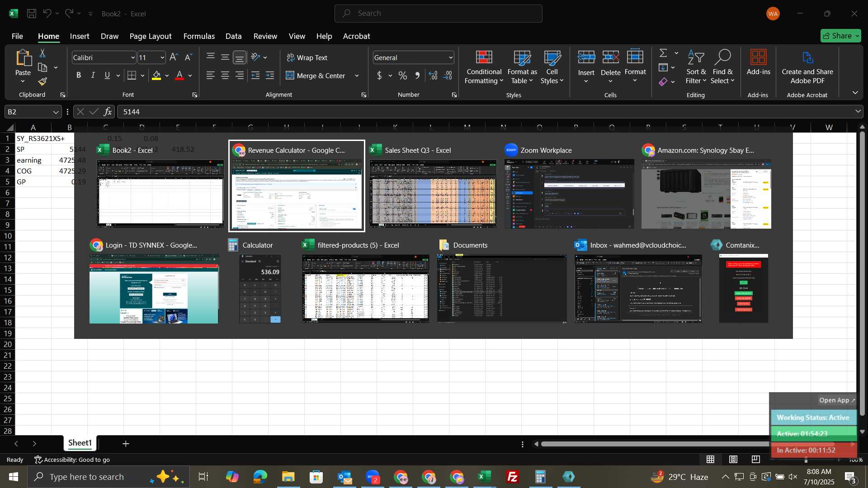Open the Number Format General dropdown

(451, 58)
